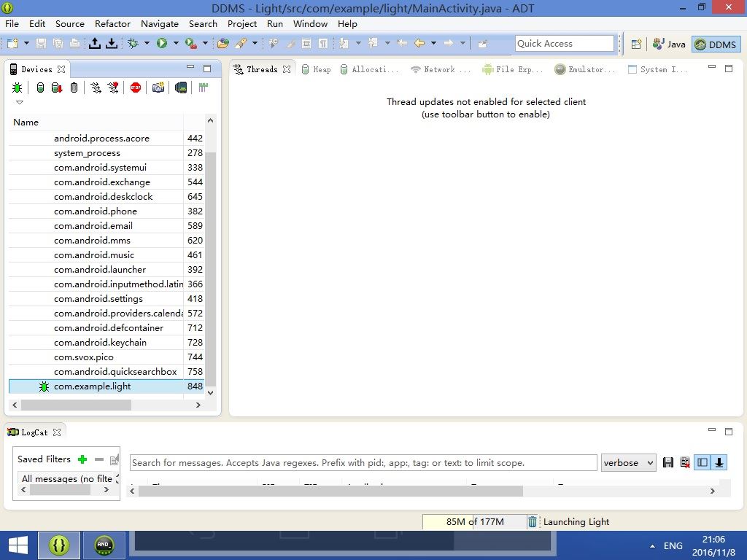Click the yellow Back navigation arrow

tap(419, 44)
